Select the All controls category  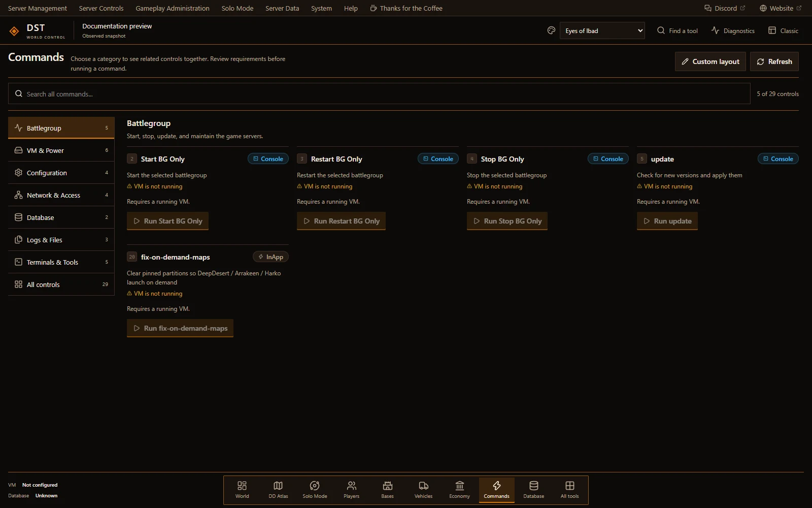click(61, 284)
